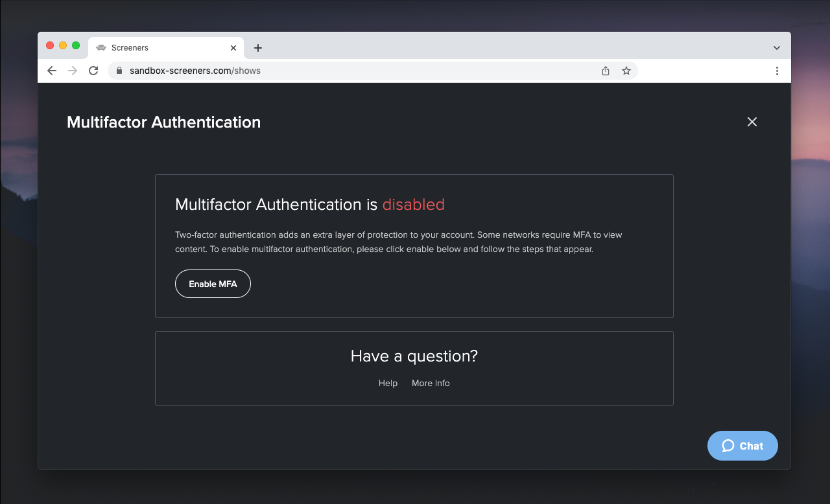
Task: Dismiss the Multifactor Authentication dialog
Action: [752, 122]
